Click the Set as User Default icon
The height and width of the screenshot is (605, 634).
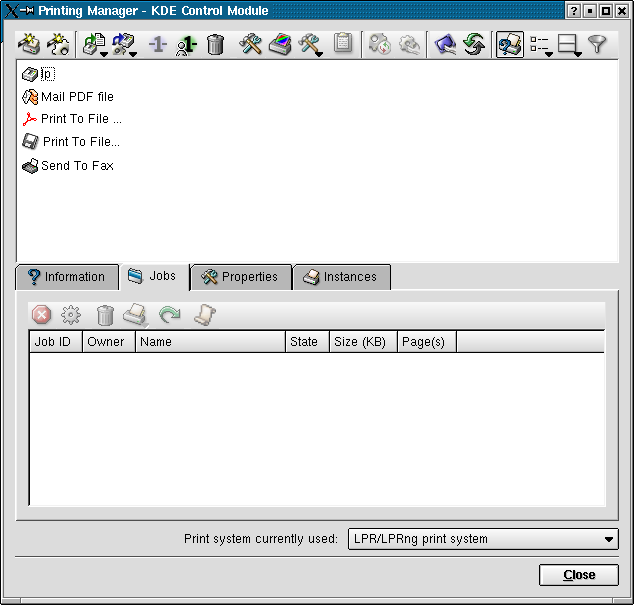(x=186, y=44)
